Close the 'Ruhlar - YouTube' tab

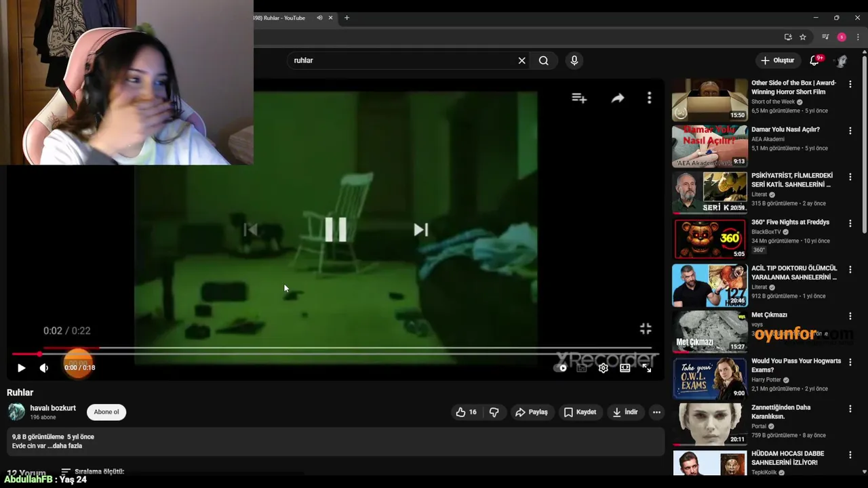click(x=331, y=18)
